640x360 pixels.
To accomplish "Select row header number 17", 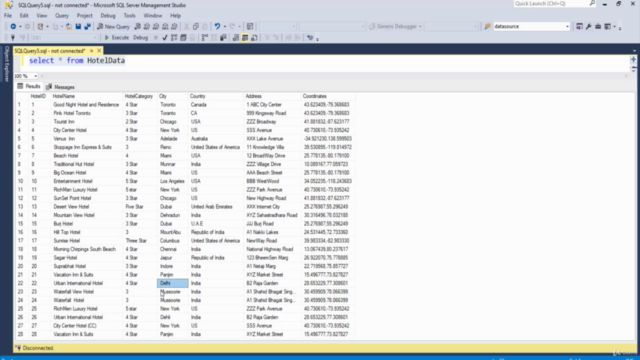I will (x=20, y=241).
